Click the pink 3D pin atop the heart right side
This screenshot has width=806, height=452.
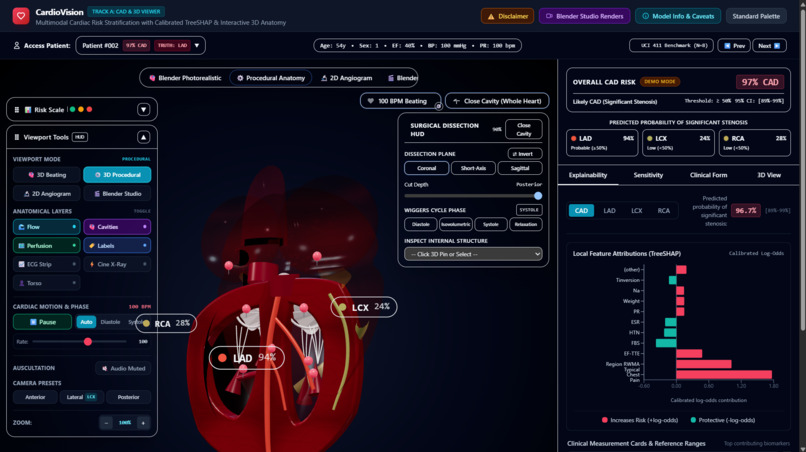click(317, 256)
